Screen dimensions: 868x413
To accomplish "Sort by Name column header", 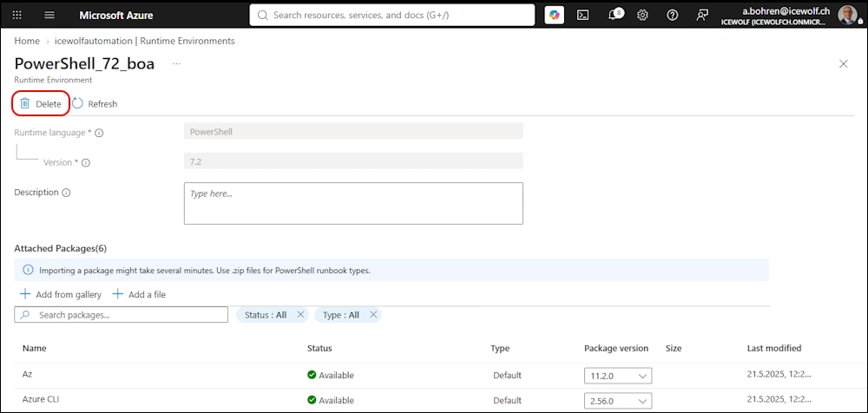I will (35, 348).
